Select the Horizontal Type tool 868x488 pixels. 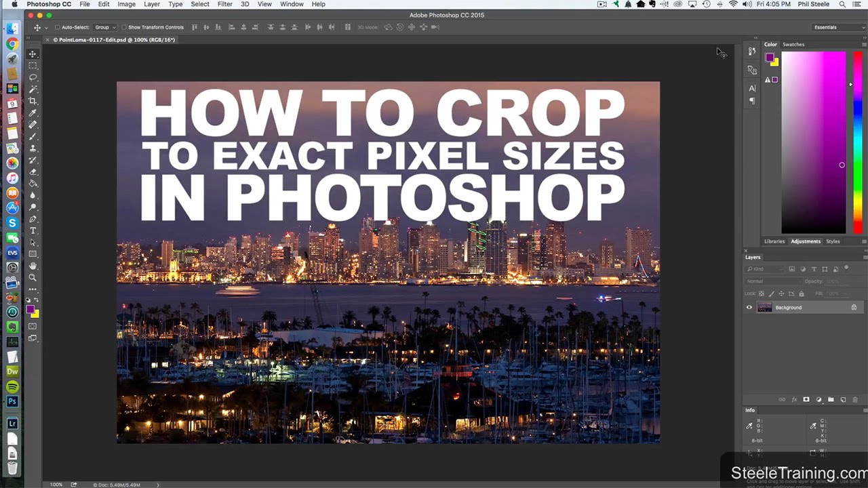[33, 230]
